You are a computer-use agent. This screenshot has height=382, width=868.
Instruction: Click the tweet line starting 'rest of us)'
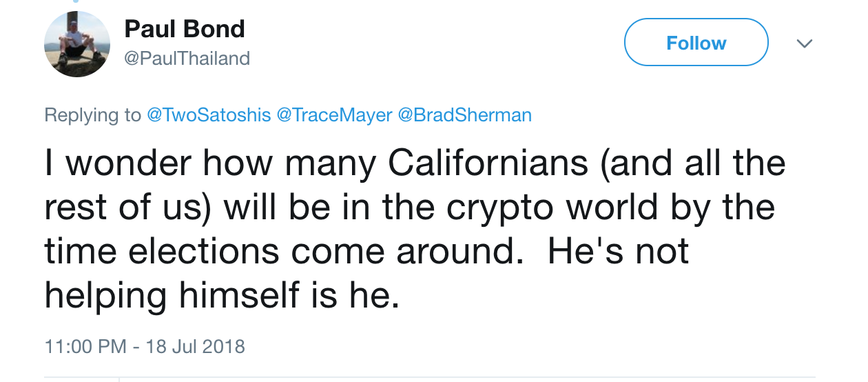point(409,208)
